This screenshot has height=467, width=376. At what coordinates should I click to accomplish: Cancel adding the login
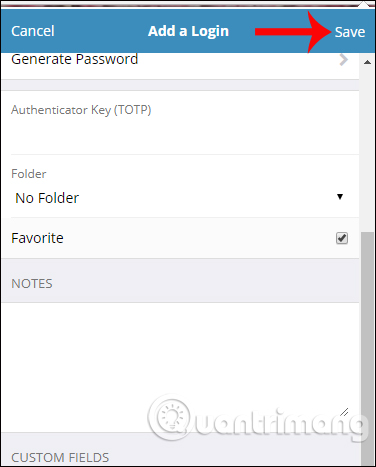[x=33, y=31]
